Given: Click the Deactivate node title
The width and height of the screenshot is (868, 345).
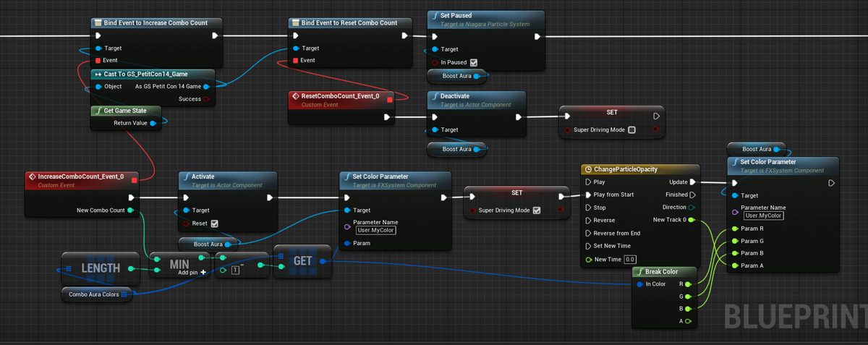Looking at the screenshot, I should [455, 95].
